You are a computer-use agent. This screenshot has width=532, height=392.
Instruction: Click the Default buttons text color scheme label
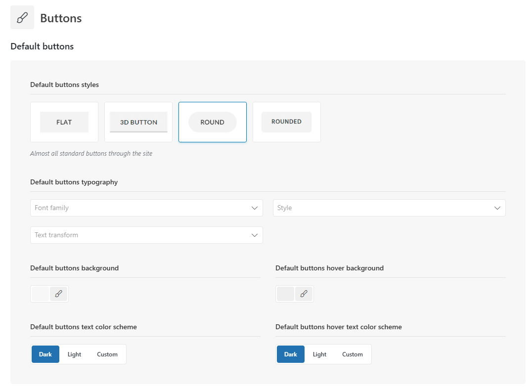84,327
